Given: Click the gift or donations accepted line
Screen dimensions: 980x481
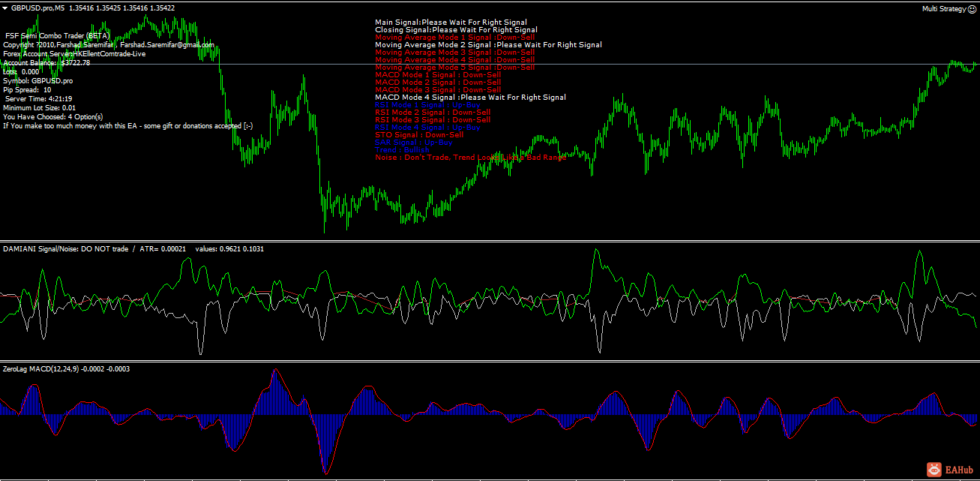Looking at the screenshot, I should (x=127, y=126).
